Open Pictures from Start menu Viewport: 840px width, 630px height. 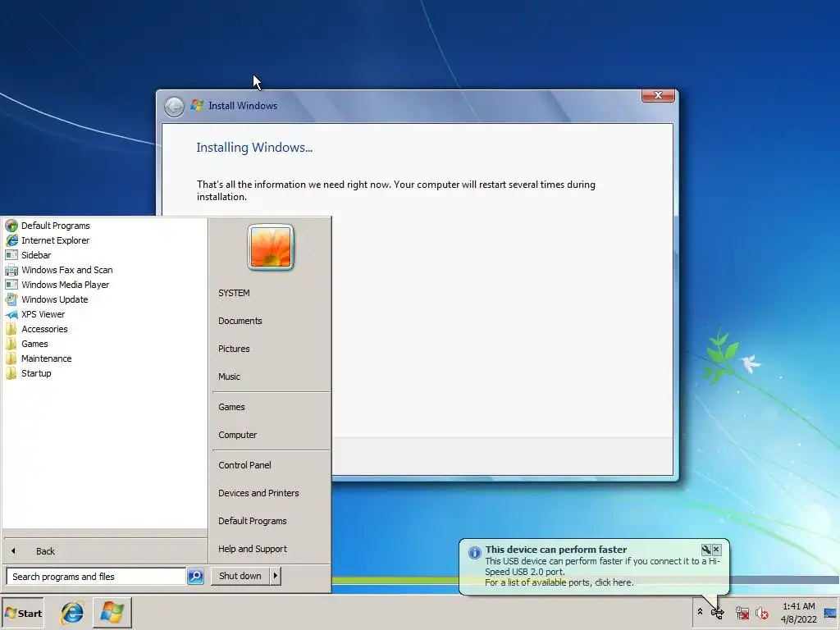pyautogui.click(x=234, y=349)
